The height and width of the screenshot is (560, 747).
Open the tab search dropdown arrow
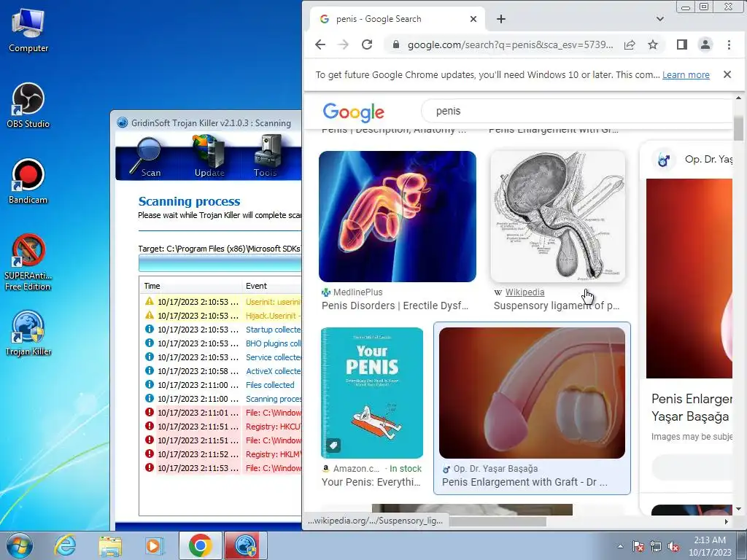(659, 19)
